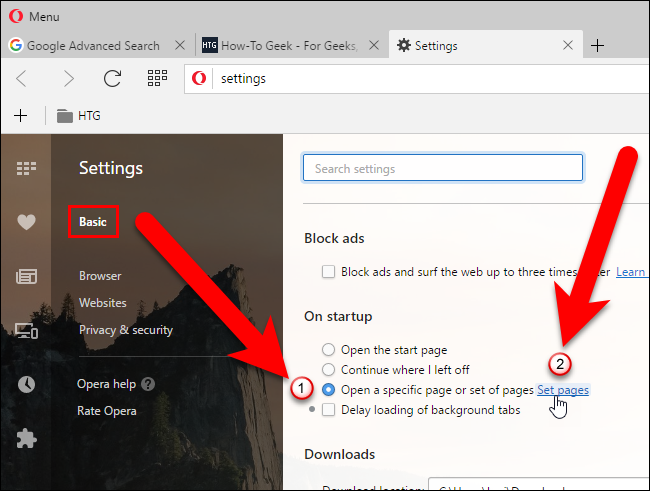
Task: Click the Set pages link
Action: [x=562, y=390]
